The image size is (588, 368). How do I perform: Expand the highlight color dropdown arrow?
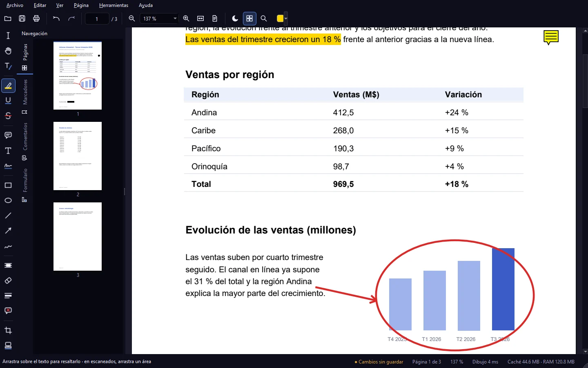coord(286,18)
